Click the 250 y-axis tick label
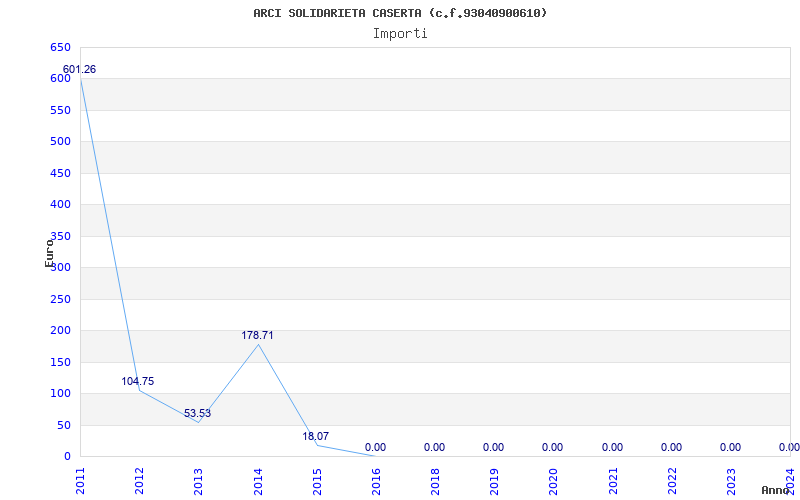Viewport: 800px width, 500px height. [x=60, y=299]
